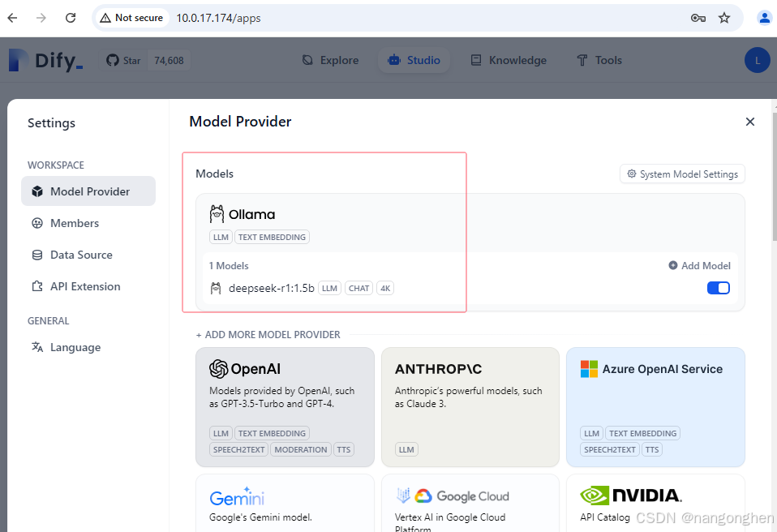Click the Microsoft Azure four-color logo
Viewport: 777px width, 532px height.
pyautogui.click(x=589, y=369)
